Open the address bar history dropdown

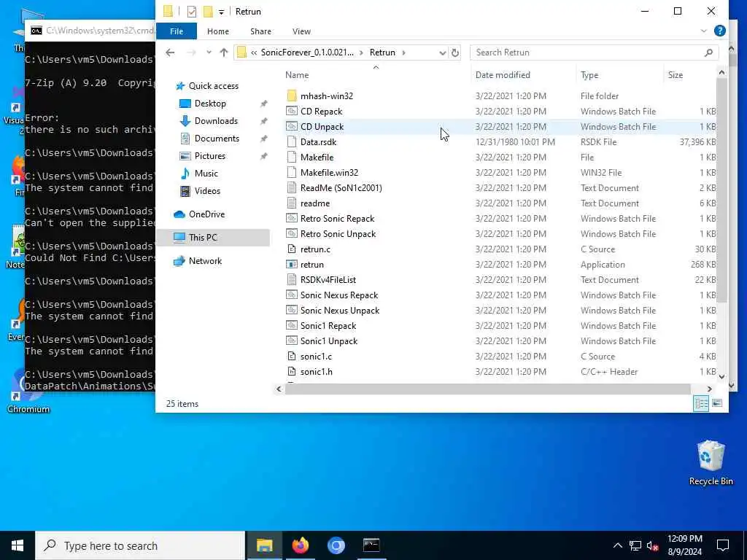[442, 52]
